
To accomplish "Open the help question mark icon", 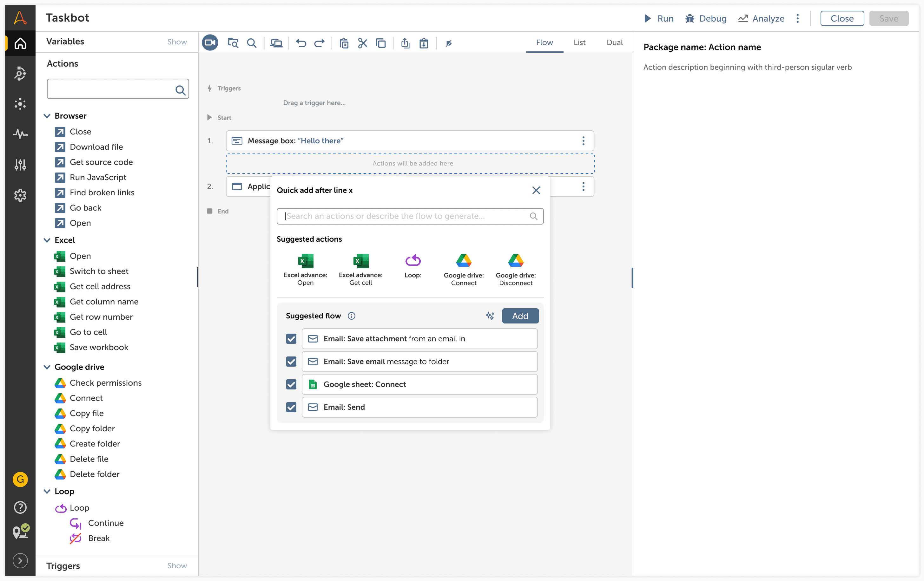I will click(20, 507).
